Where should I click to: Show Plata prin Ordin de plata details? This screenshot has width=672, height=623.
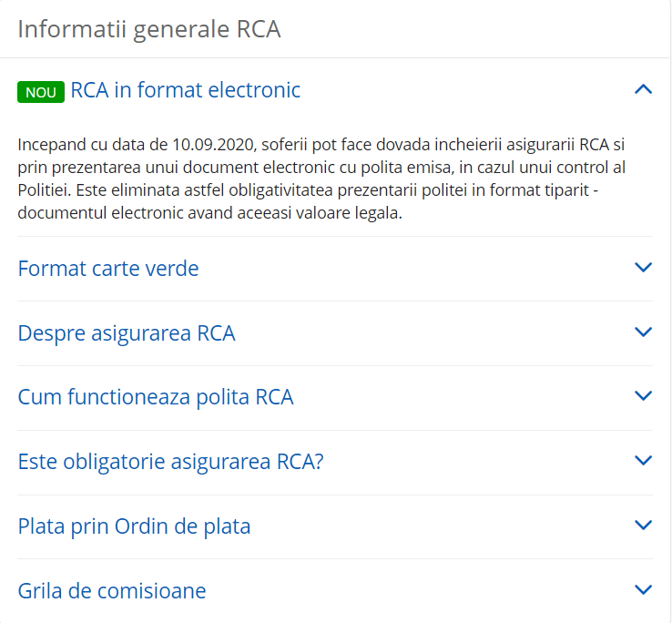tap(134, 526)
